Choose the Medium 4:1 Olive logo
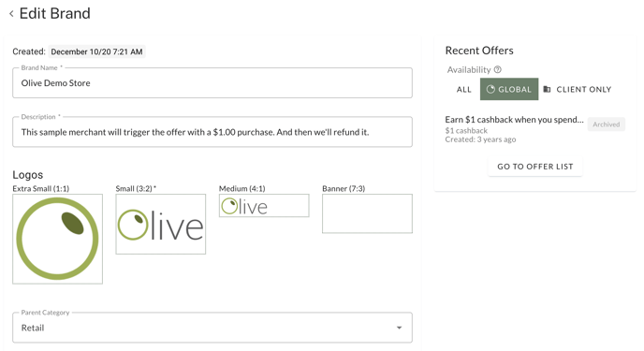644x351 pixels. coord(264,206)
